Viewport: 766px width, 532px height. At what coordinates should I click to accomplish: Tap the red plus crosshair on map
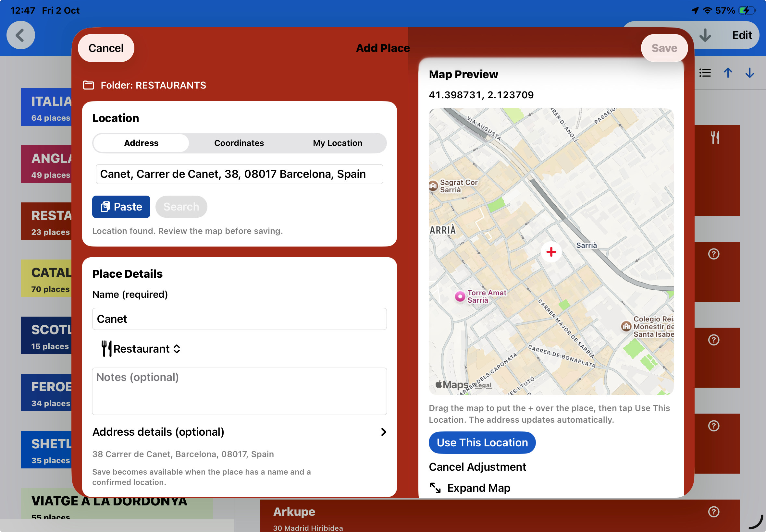click(551, 252)
